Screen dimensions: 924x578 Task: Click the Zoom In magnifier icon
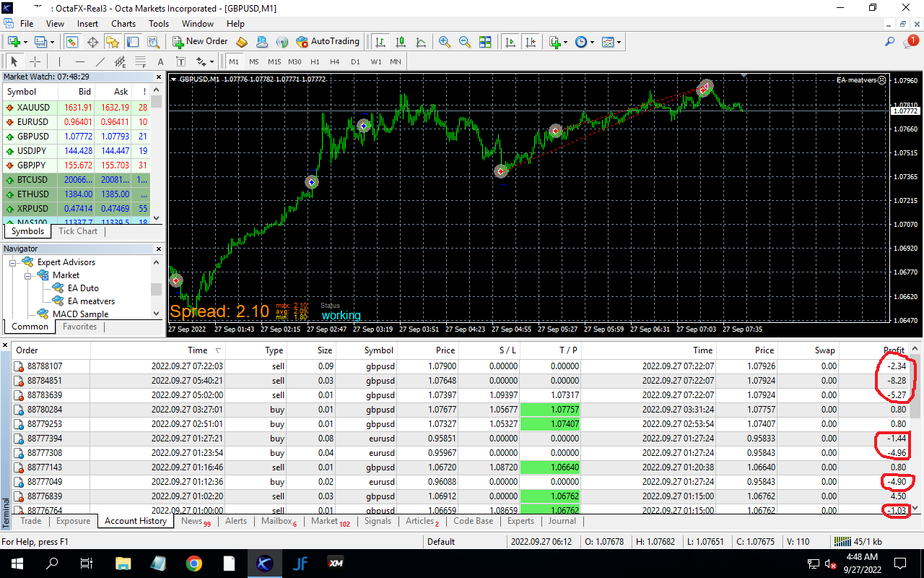tap(445, 42)
